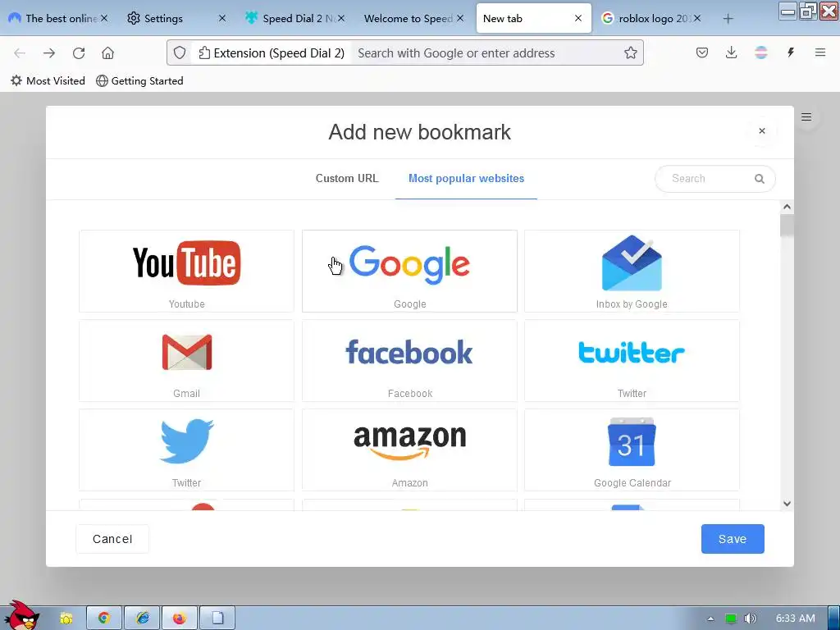Open the Most Visited bookmarks folder
840x630 pixels.
pyautogui.click(x=48, y=81)
